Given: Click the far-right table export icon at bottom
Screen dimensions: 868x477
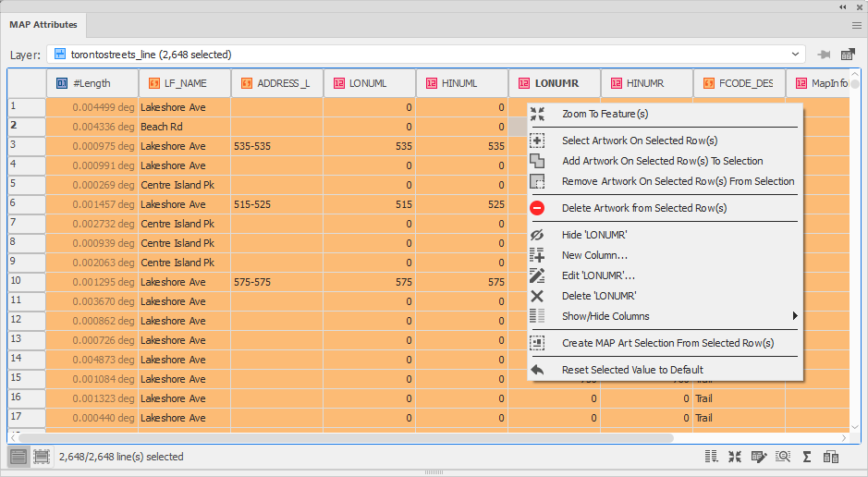Looking at the screenshot, I should (831, 457).
